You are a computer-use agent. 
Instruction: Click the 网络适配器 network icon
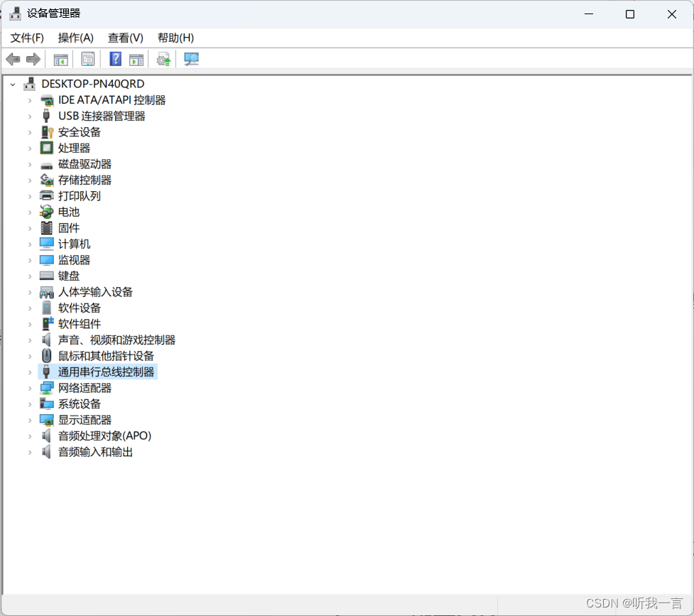[47, 388]
